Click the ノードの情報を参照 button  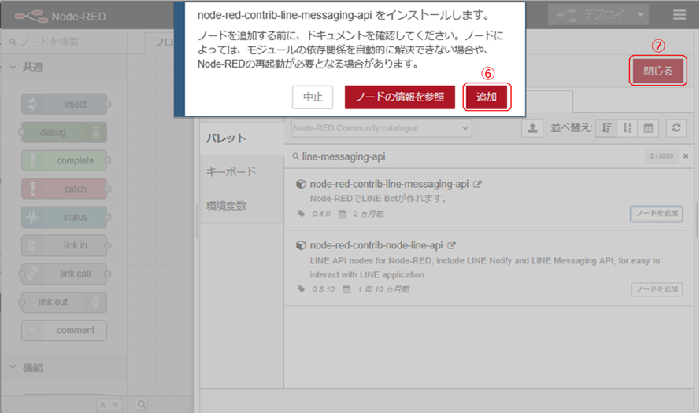coord(400,97)
